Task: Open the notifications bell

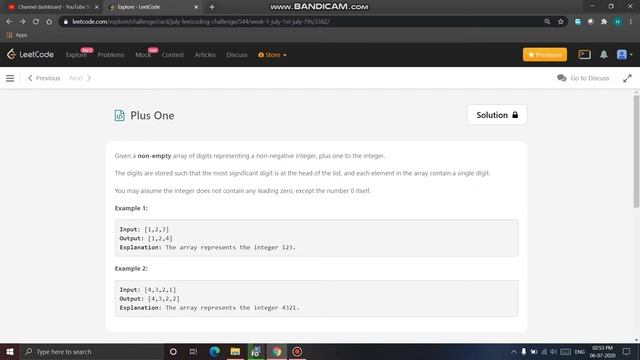Action: tap(603, 54)
